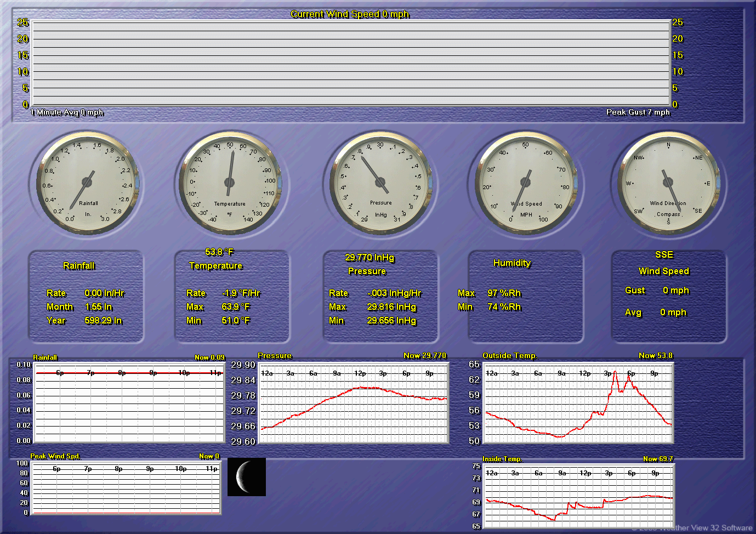The width and height of the screenshot is (756, 534).
Task: Open the Current Wind Speed chart
Action: point(351,63)
